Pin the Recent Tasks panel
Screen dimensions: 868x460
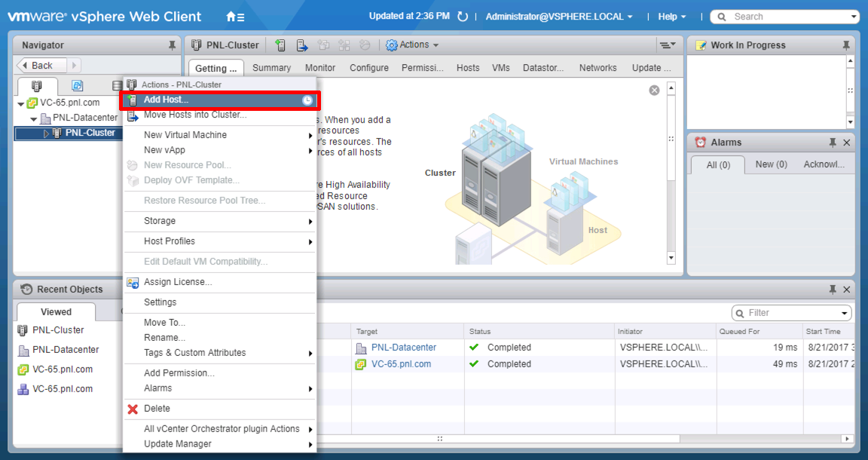tap(833, 290)
